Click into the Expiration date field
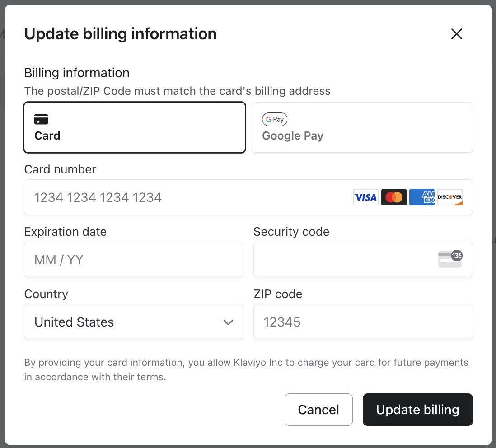 [x=133, y=260]
